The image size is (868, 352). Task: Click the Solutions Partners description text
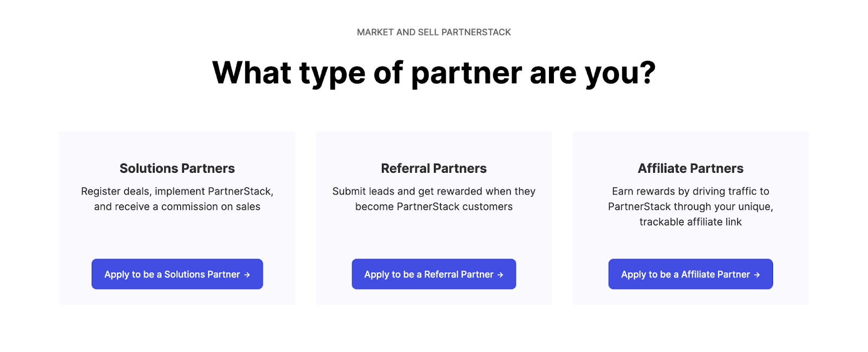[177, 199]
